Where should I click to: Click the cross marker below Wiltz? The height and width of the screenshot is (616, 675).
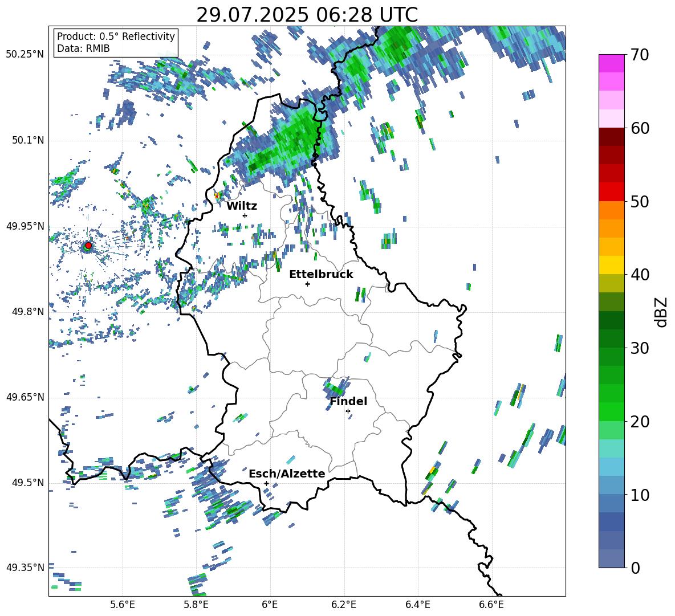pyautogui.click(x=245, y=215)
